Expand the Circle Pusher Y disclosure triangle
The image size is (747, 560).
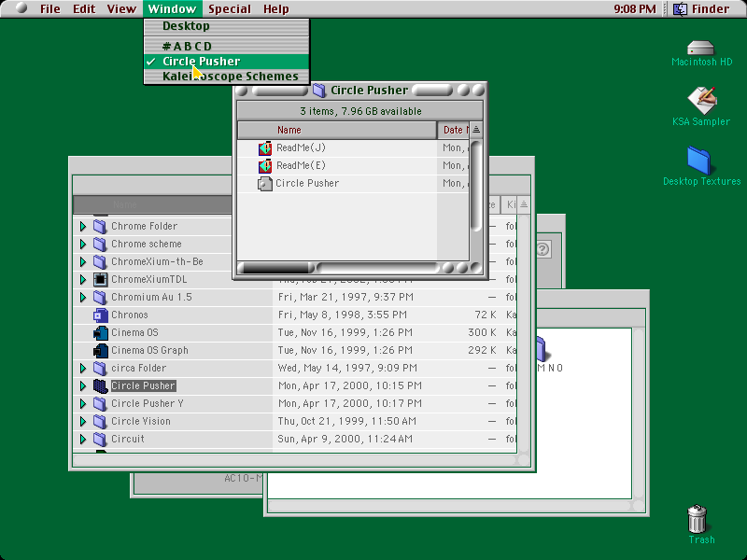(x=83, y=403)
